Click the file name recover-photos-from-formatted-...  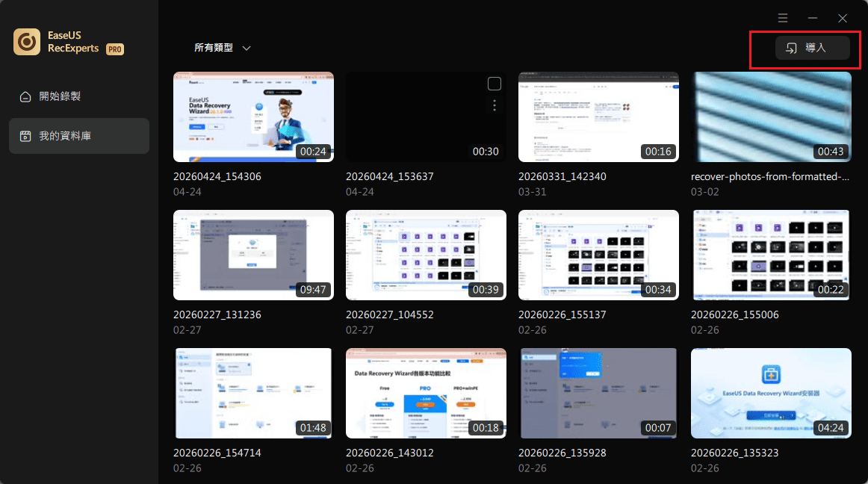click(x=770, y=177)
